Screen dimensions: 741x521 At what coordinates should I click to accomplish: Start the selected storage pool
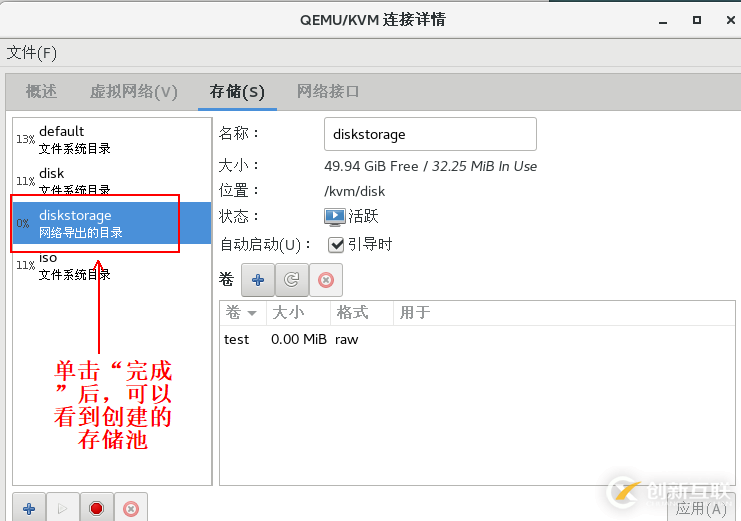tap(62, 508)
